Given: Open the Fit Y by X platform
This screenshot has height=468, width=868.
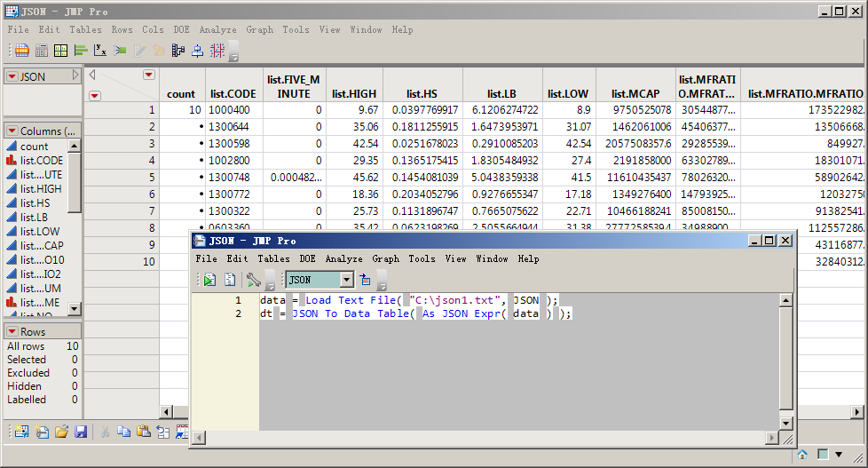Looking at the screenshot, I should 100,51.
